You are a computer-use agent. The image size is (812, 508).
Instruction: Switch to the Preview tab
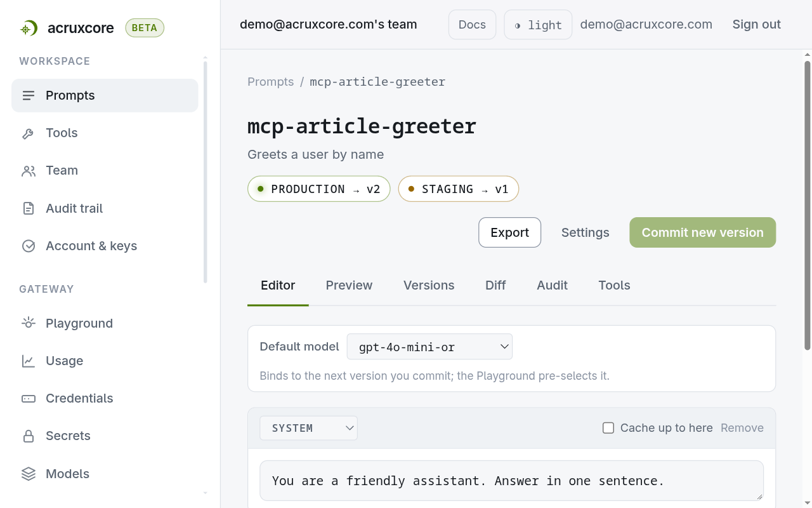point(349,285)
